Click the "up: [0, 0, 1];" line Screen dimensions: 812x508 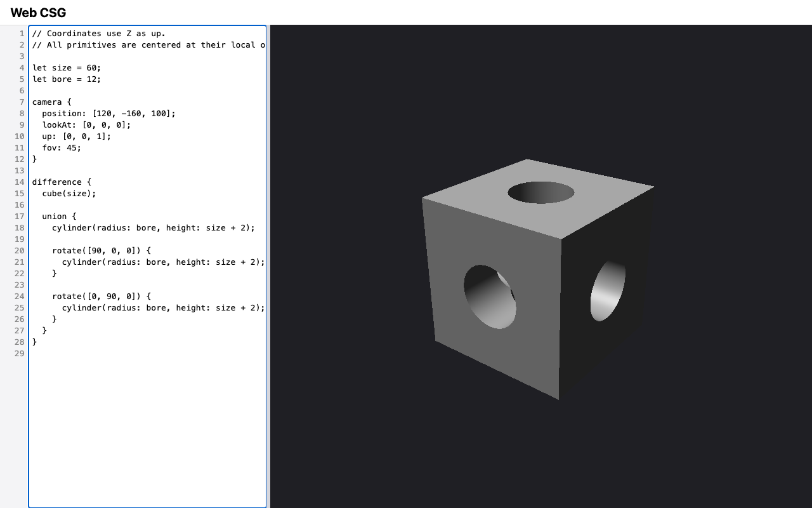(x=77, y=137)
